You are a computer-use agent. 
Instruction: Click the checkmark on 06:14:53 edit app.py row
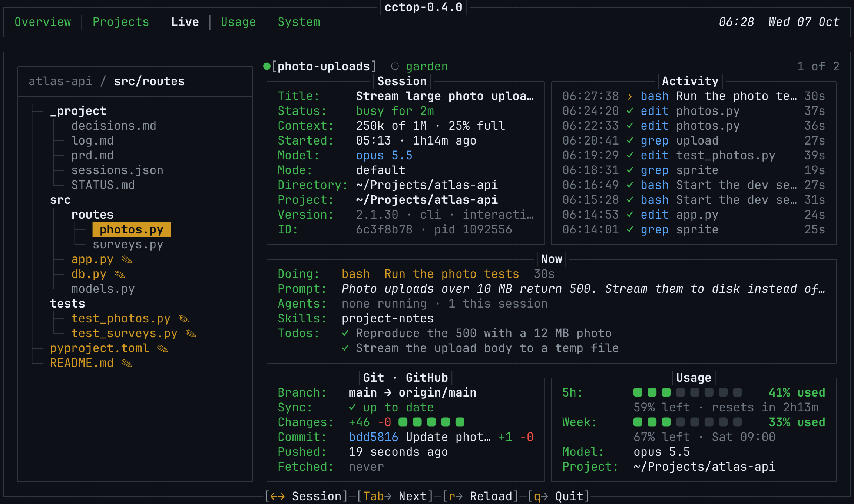(x=630, y=215)
